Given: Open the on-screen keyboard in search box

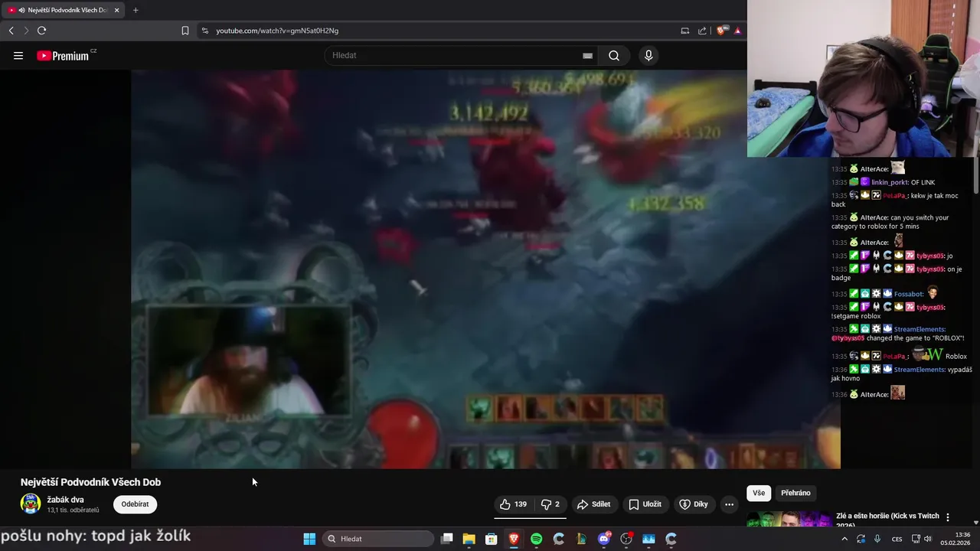Looking at the screenshot, I should coord(587,55).
